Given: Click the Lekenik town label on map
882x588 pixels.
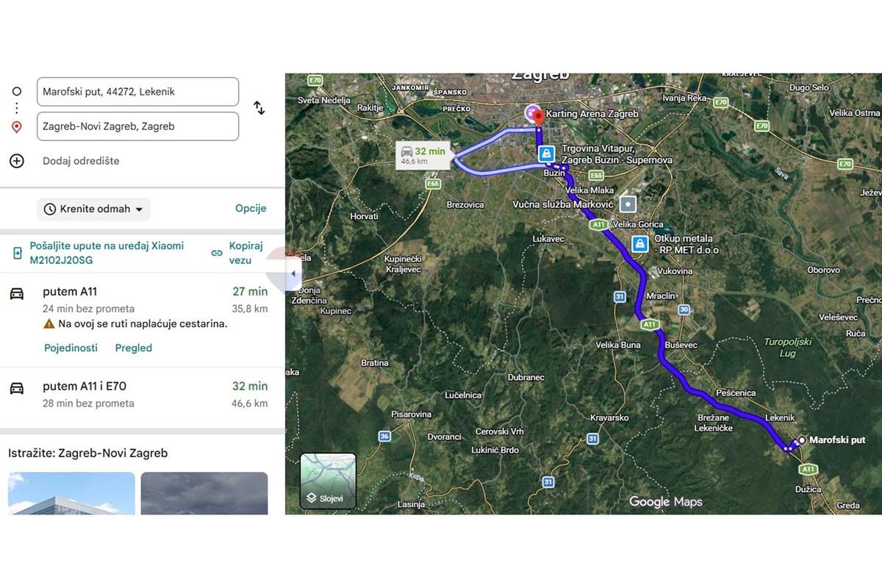Looking at the screenshot, I should pos(780,417).
